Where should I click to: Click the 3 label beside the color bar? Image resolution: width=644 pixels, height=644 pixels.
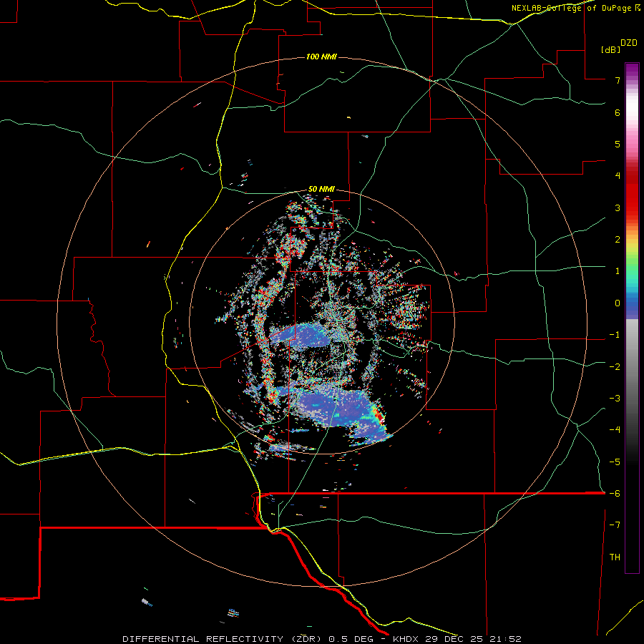click(618, 208)
